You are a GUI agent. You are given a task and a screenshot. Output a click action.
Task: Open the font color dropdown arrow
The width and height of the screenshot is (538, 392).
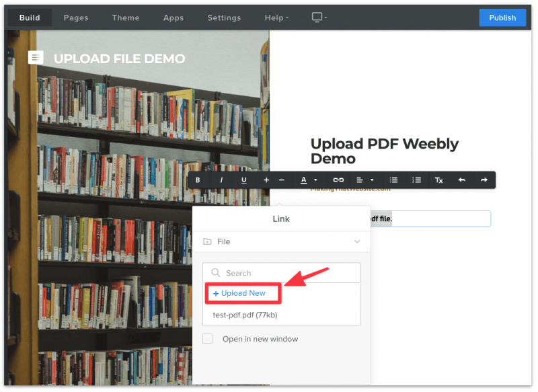pos(315,180)
